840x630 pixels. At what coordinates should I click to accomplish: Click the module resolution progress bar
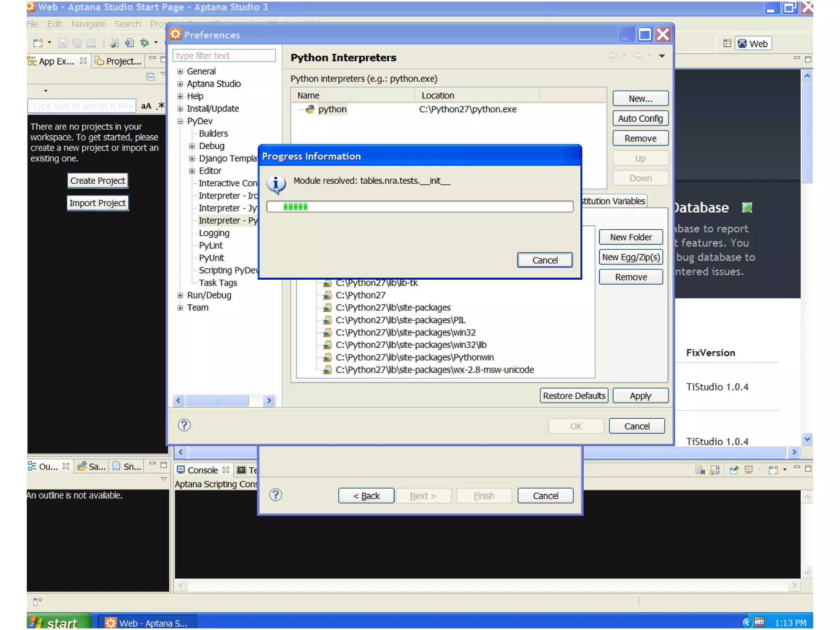point(420,206)
